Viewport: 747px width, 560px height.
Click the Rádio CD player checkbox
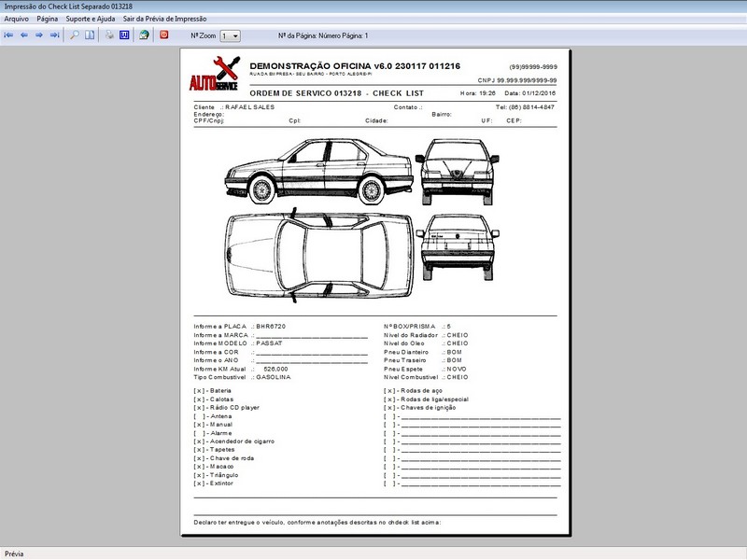click(x=199, y=408)
